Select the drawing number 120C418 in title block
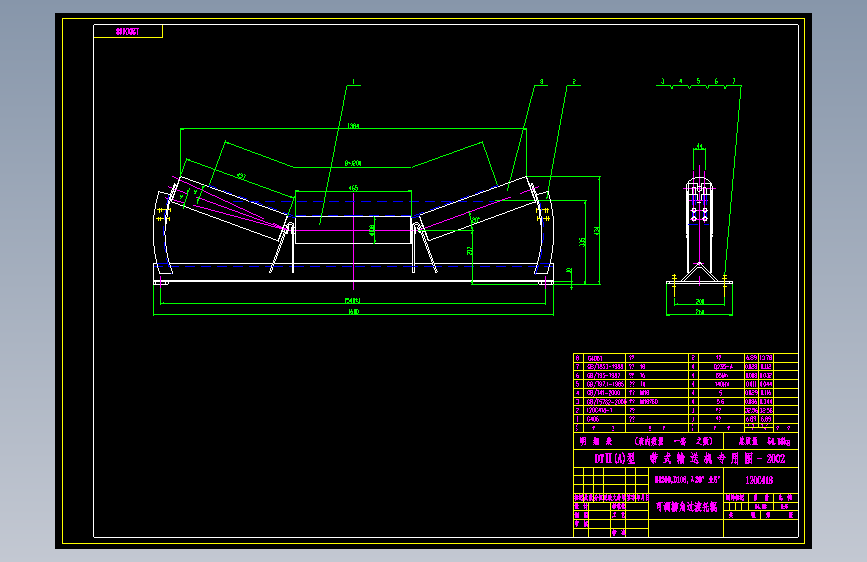The width and height of the screenshot is (867, 562). (x=759, y=480)
